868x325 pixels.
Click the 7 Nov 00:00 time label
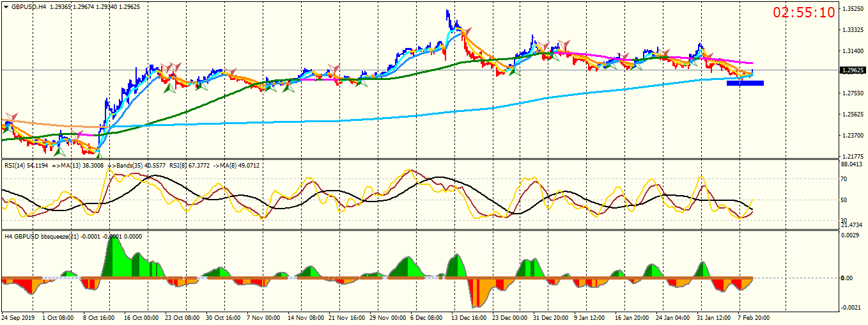[265, 317]
